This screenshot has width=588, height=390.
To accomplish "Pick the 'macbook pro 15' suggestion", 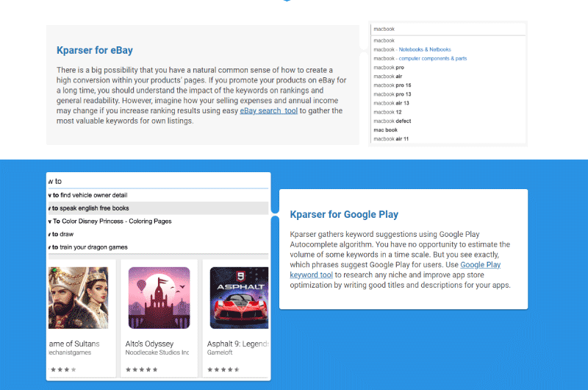I will coord(392,85).
